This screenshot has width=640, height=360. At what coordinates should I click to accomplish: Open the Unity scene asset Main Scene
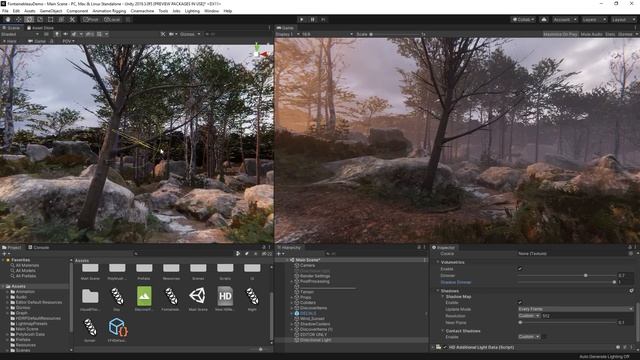[198, 298]
